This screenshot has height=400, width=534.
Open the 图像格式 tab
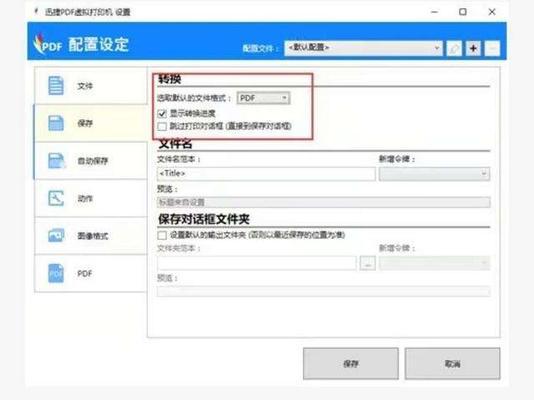pyautogui.click(x=91, y=236)
